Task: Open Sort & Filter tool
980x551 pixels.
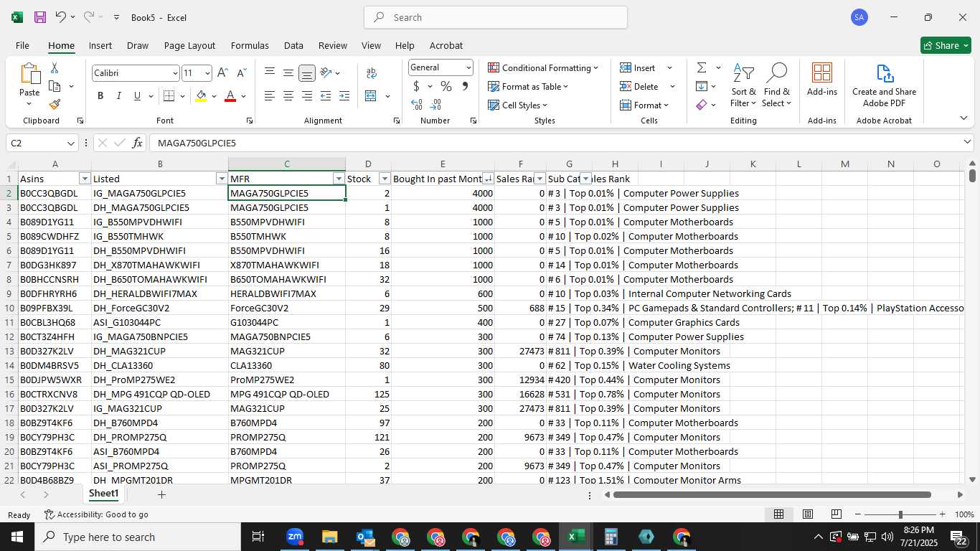Action: coord(743,86)
